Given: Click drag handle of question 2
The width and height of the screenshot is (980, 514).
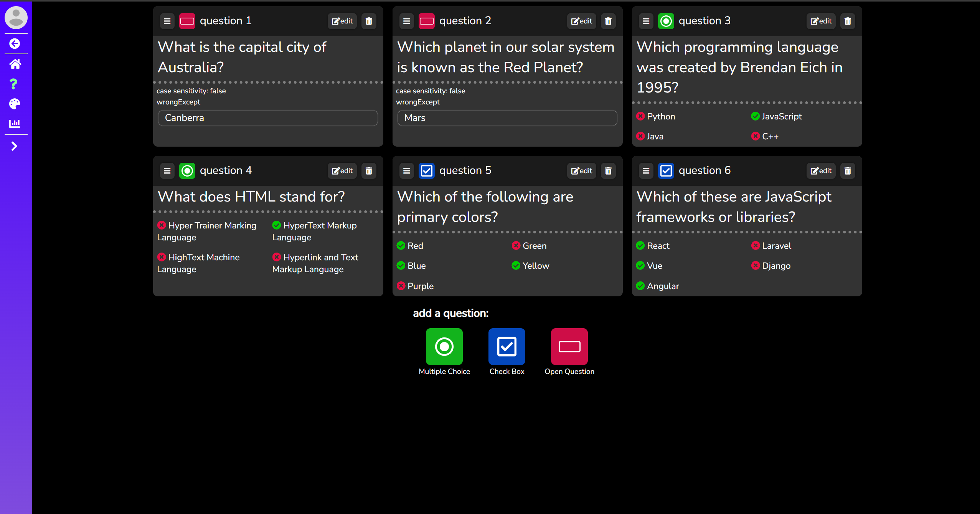Looking at the screenshot, I should (x=406, y=21).
